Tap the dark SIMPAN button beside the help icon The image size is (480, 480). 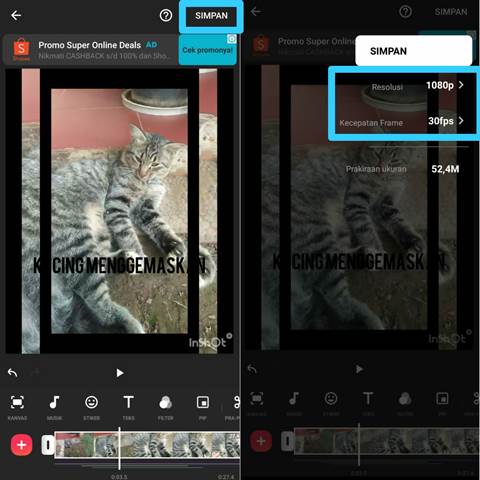[211, 16]
